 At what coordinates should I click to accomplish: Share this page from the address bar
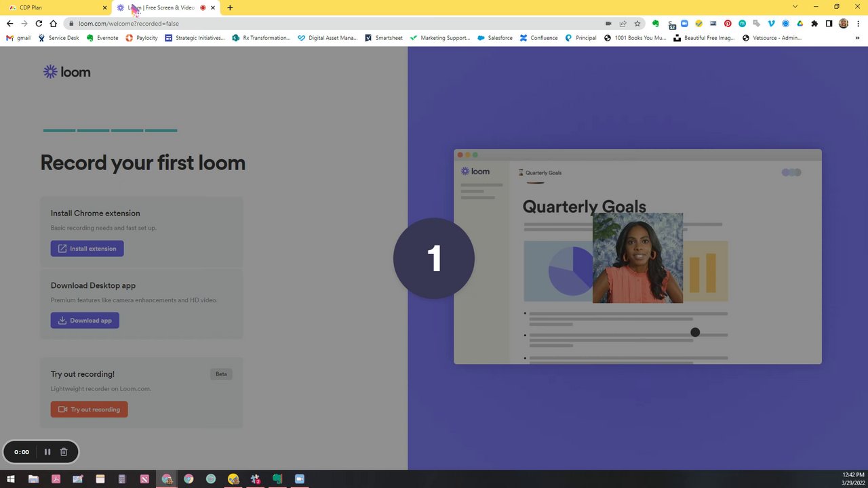623,24
